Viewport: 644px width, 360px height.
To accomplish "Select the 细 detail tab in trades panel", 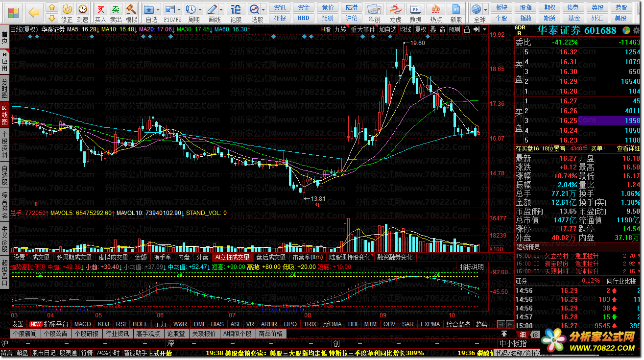I will coord(523,334).
